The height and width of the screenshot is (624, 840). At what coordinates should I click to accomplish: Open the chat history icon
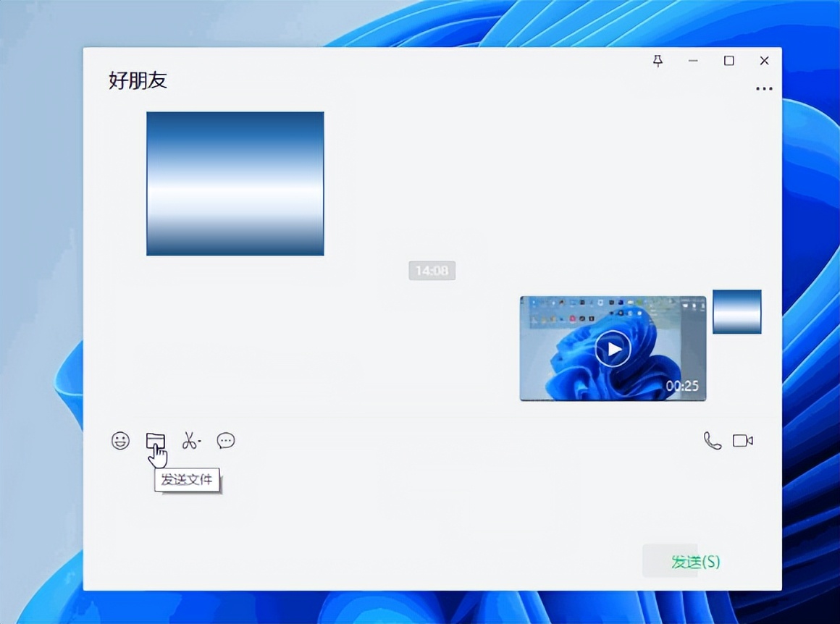226,441
